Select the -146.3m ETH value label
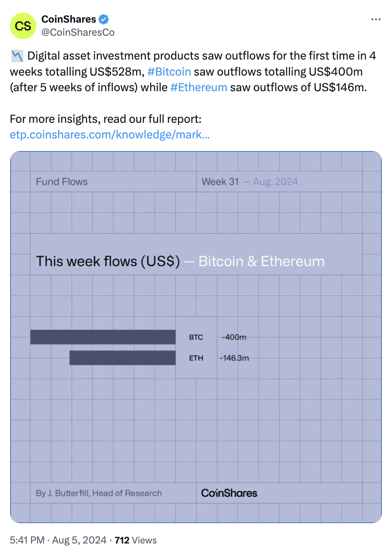The image size is (392, 555). [x=234, y=358]
